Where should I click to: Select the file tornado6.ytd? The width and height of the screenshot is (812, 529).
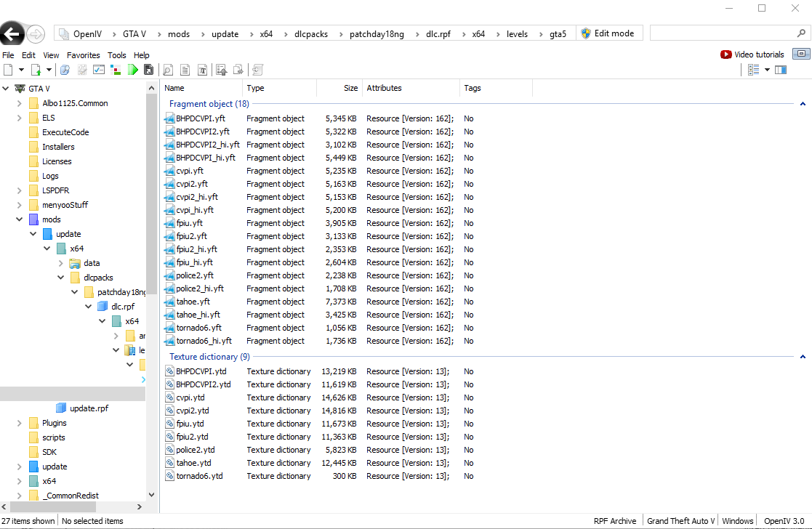199,476
